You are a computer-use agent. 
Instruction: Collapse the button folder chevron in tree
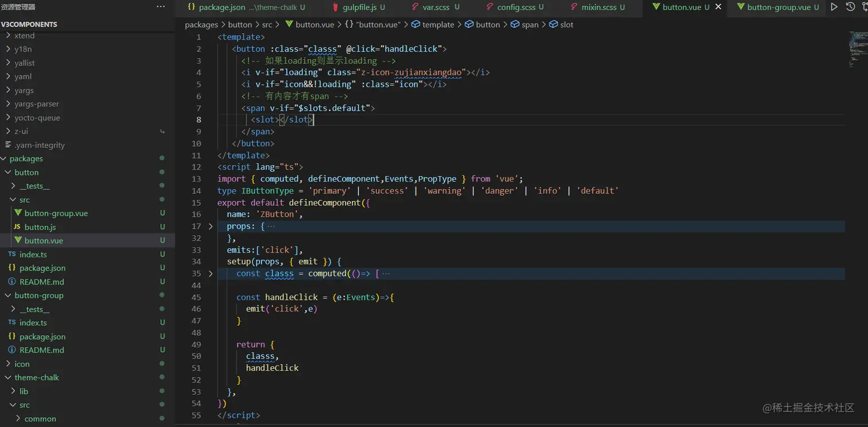click(x=8, y=172)
